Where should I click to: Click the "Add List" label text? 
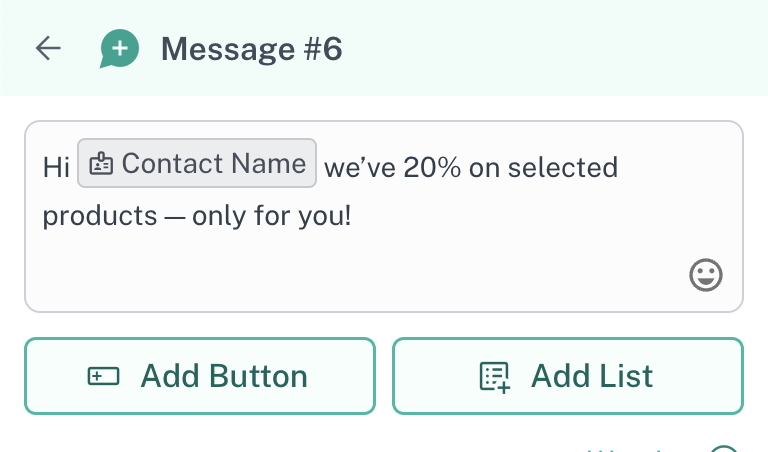point(591,377)
